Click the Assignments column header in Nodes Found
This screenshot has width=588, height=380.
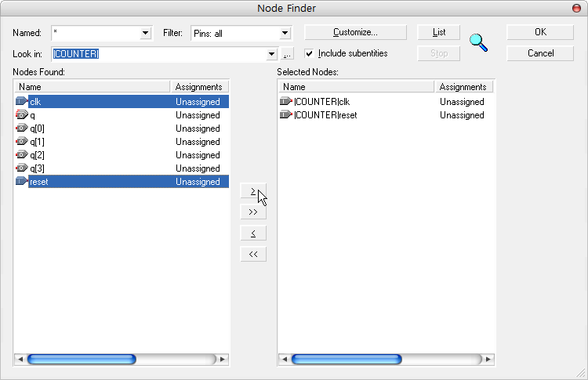click(199, 87)
